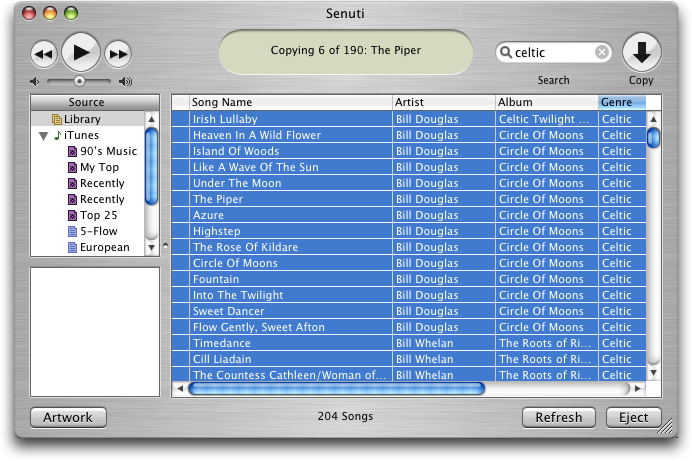Viewport: 692px width, 461px height.
Task: Select Library in the Source list
Action: coord(87,119)
